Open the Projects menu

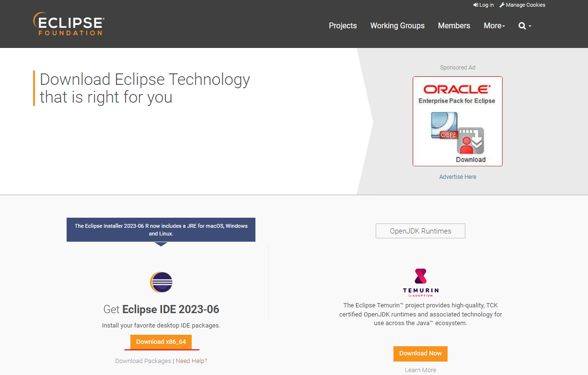pos(343,26)
